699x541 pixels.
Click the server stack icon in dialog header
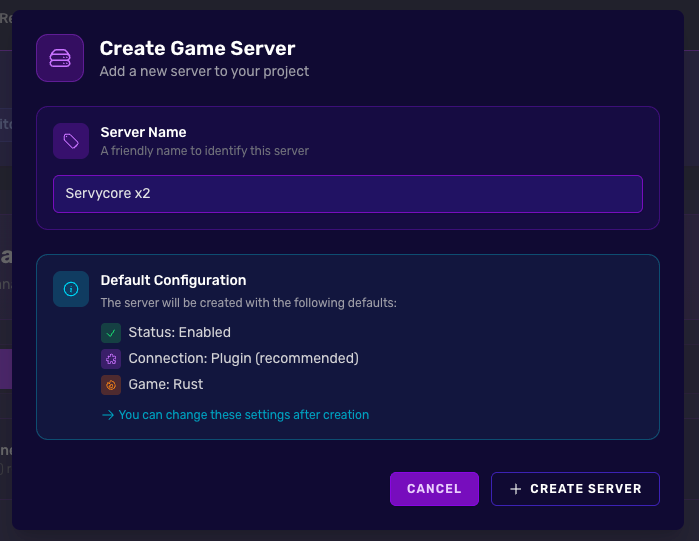60,58
